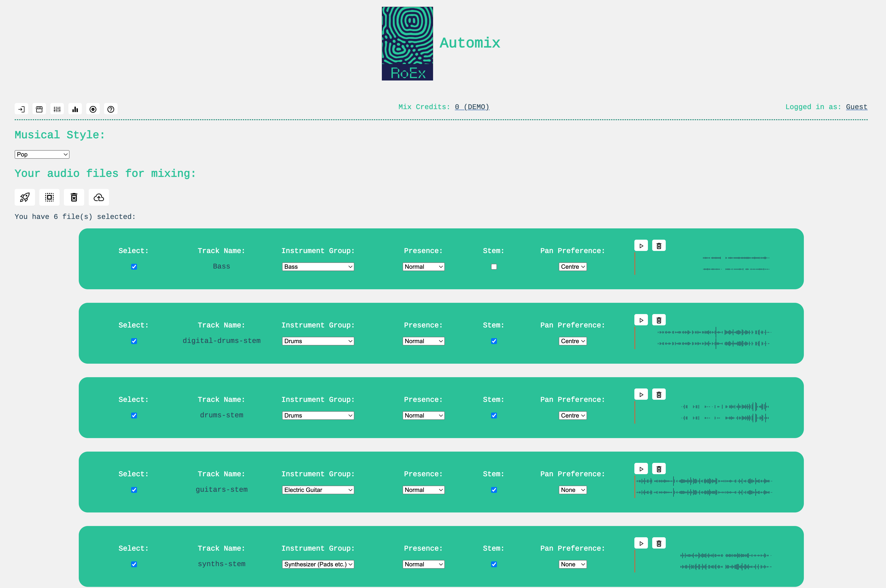This screenshot has height=588, width=886.
Task: Open the mixer faders icon
Action: point(57,109)
